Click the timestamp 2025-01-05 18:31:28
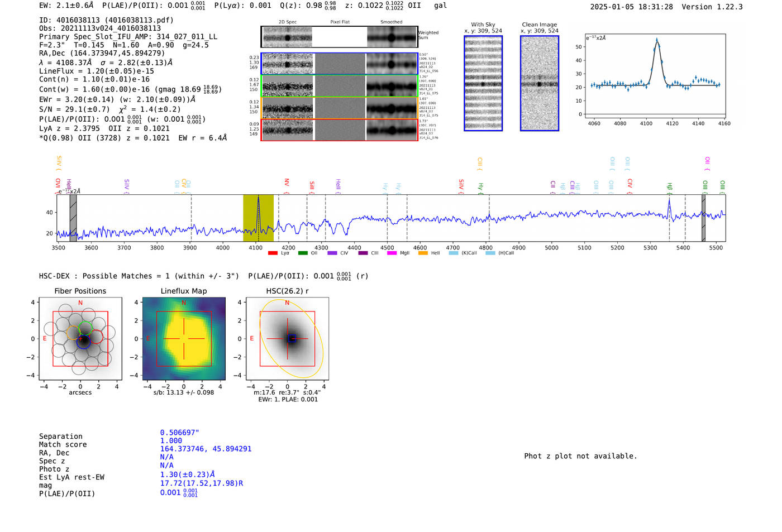 click(x=632, y=7)
